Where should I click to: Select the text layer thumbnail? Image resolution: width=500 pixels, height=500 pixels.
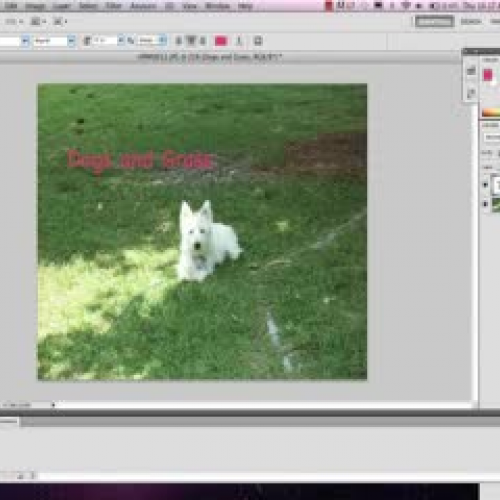coord(496,184)
